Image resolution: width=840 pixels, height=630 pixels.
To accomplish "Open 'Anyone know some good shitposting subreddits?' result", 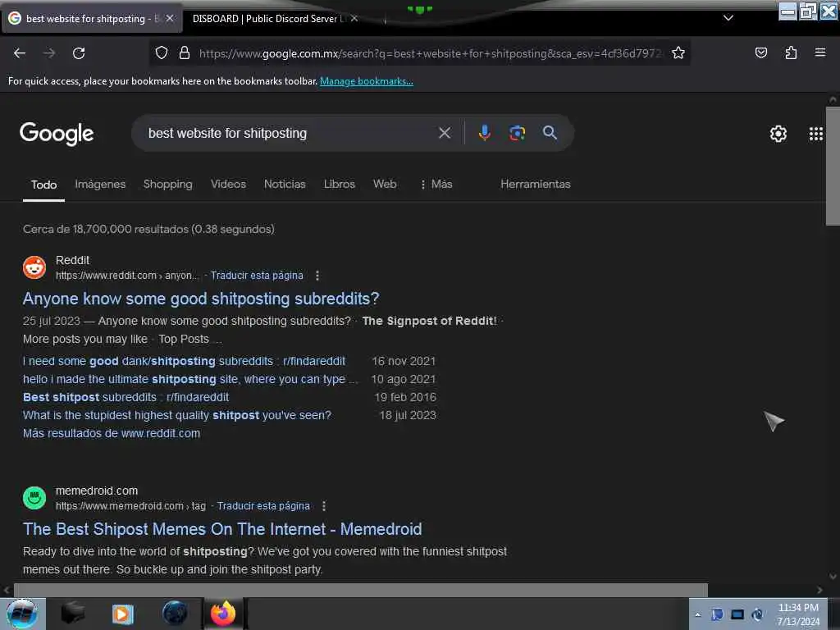I will [x=201, y=299].
